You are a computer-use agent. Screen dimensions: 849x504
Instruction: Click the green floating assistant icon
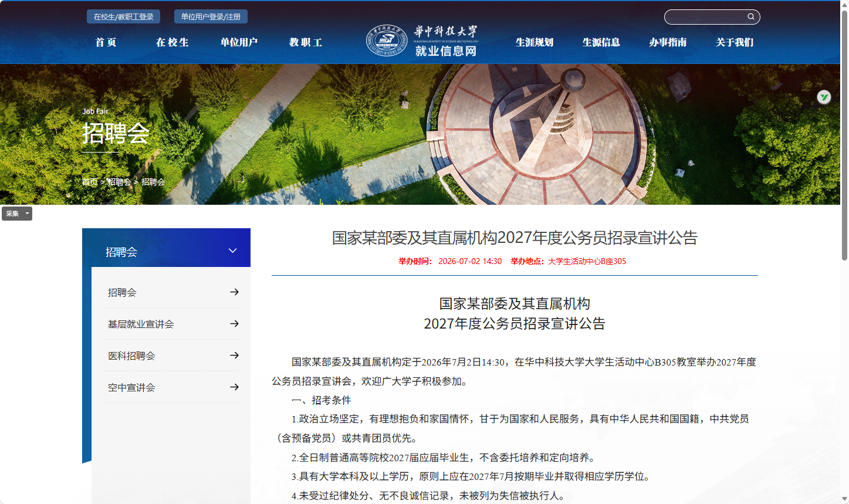[x=824, y=97]
